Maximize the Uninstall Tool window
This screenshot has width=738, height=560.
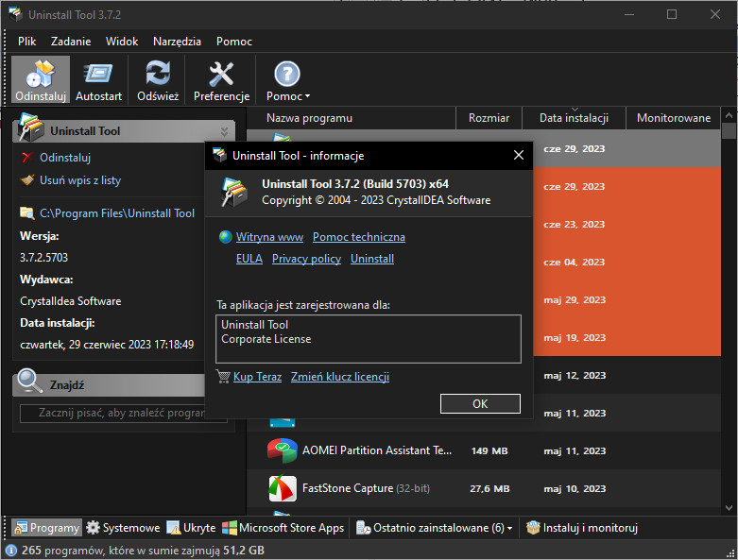pos(672,14)
